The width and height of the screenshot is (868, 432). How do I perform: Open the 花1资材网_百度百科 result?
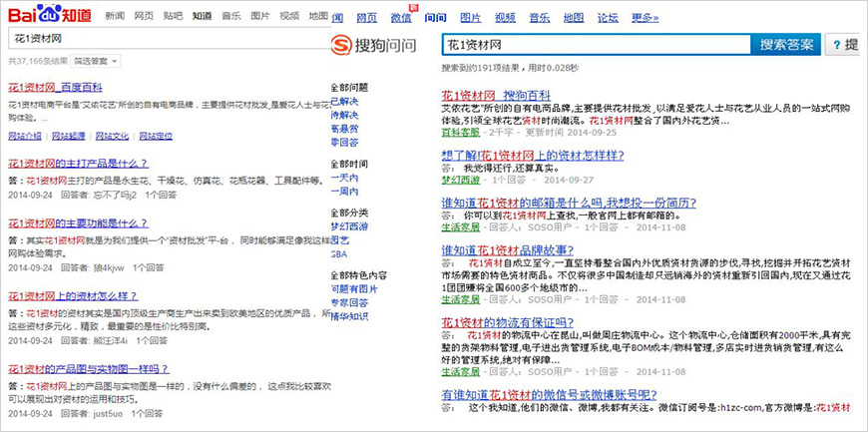coord(58,87)
